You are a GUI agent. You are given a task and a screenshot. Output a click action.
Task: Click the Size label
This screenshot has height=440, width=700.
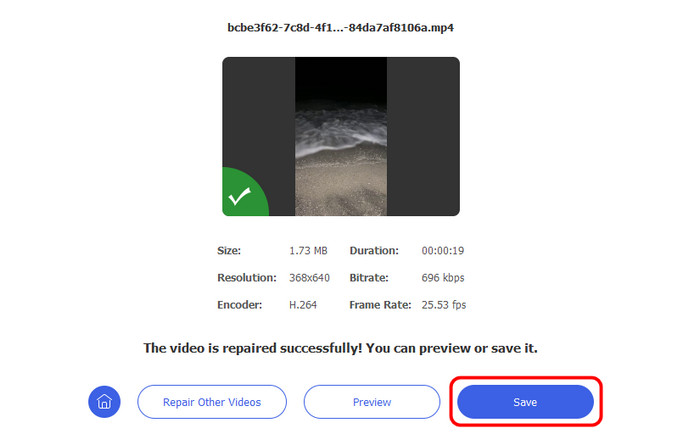229,251
